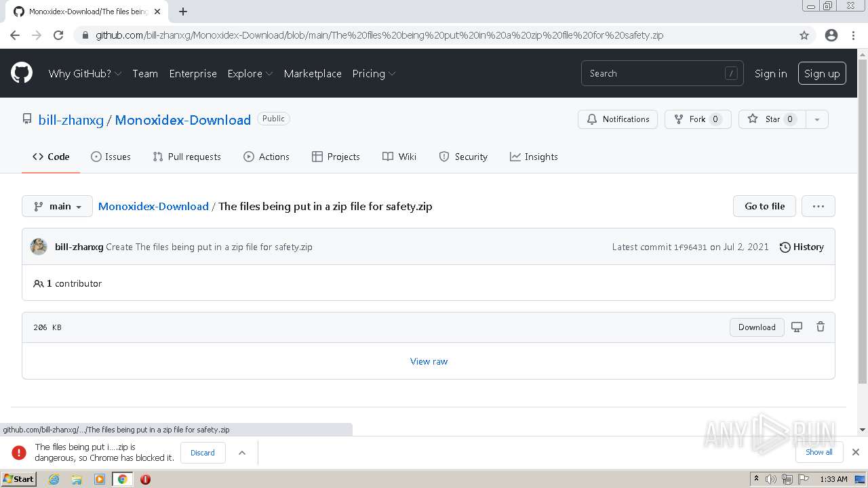
Task: Open the Notifications button
Action: coord(618,119)
